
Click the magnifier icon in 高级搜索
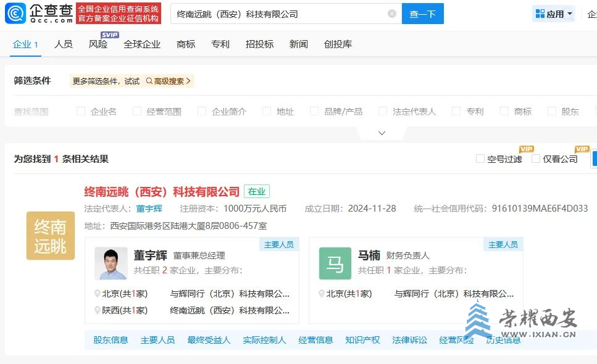tap(149, 81)
